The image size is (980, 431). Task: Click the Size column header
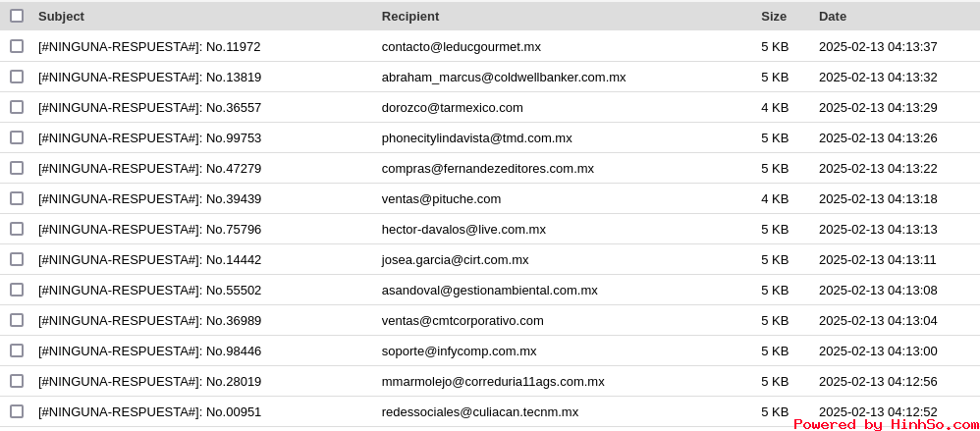tap(774, 17)
